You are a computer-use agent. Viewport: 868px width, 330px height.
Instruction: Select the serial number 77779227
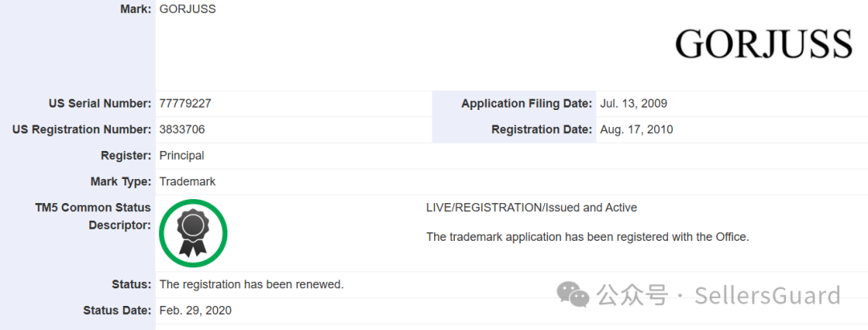coord(186,104)
